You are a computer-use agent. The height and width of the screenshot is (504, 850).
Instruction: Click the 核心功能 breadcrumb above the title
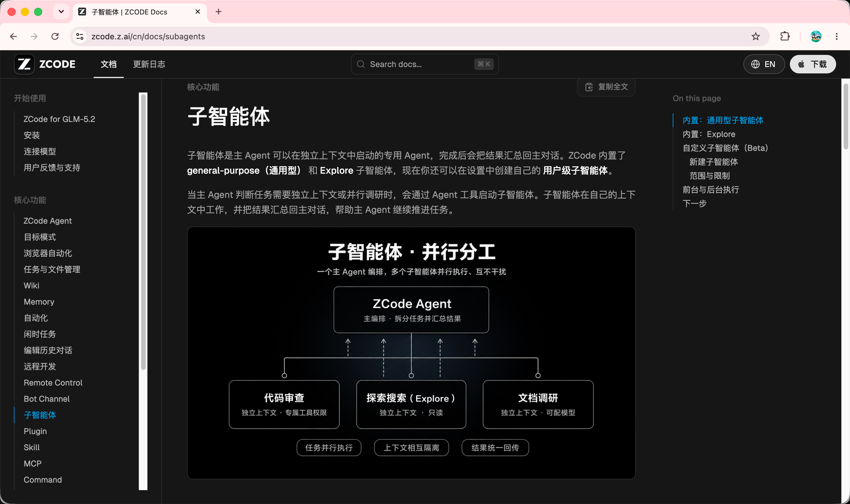[203, 87]
